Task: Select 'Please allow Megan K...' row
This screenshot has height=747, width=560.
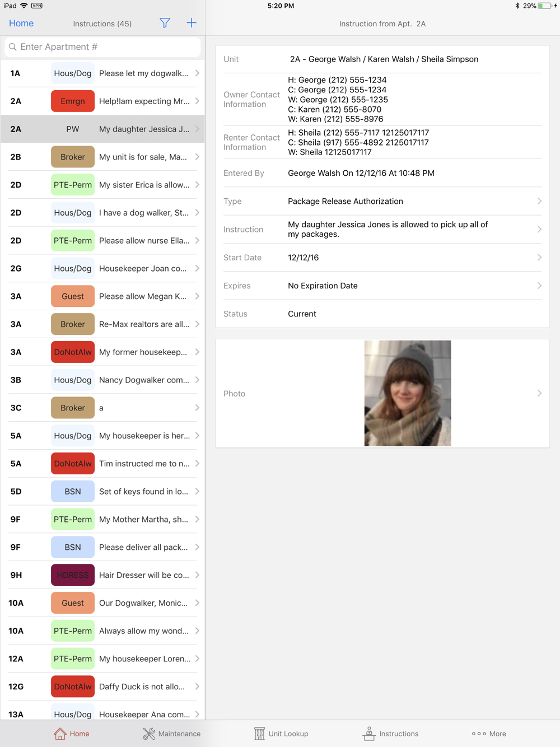Action: click(x=102, y=296)
